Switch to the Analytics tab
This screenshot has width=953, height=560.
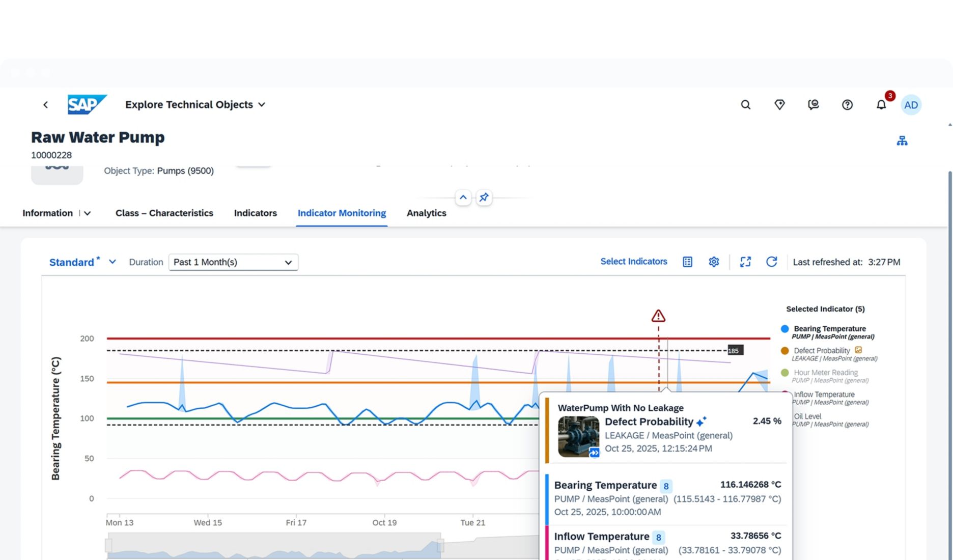pos(426,213)
